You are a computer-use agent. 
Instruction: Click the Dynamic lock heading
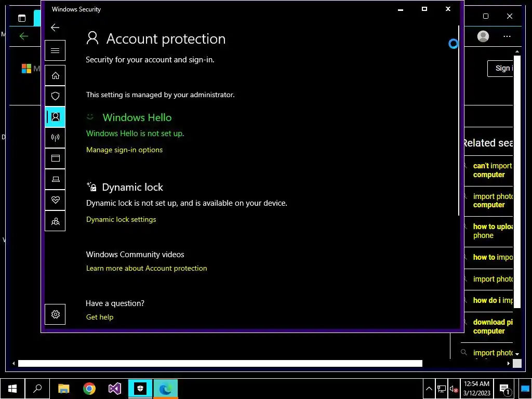click(x=132, y=187)
